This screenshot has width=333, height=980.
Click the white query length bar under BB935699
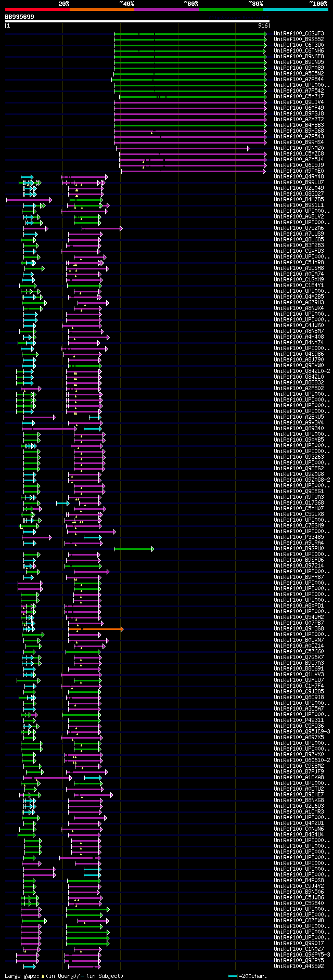(x=137, y=21)
